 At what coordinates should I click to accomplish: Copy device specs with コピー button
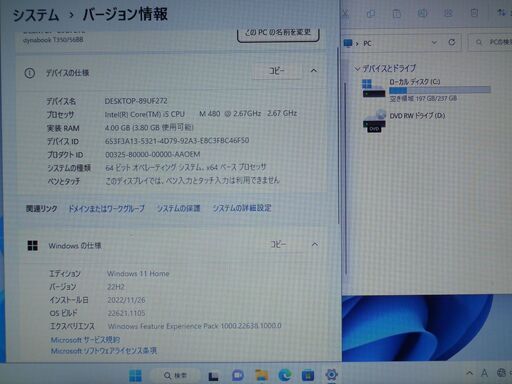277,71
